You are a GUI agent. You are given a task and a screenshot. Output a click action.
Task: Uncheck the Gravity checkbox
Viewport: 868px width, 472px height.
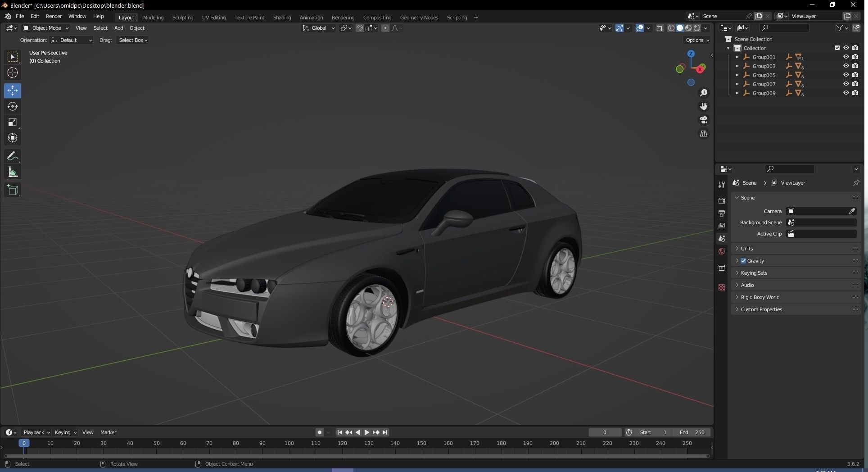pyautogui.click(x=743, y=261)
